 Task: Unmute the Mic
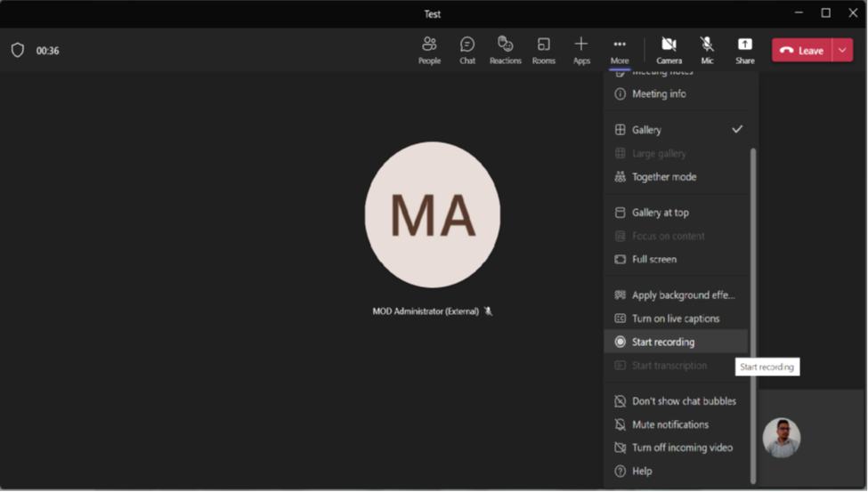707,51
